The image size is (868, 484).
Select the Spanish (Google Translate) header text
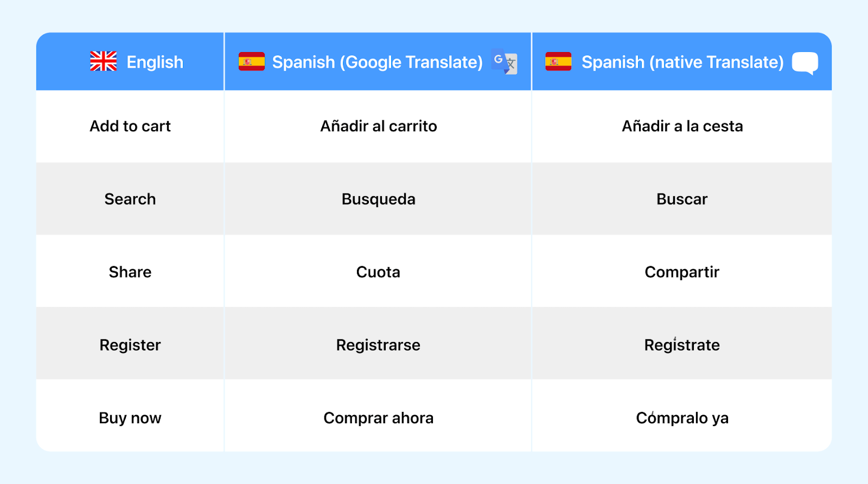coord(377,62)
